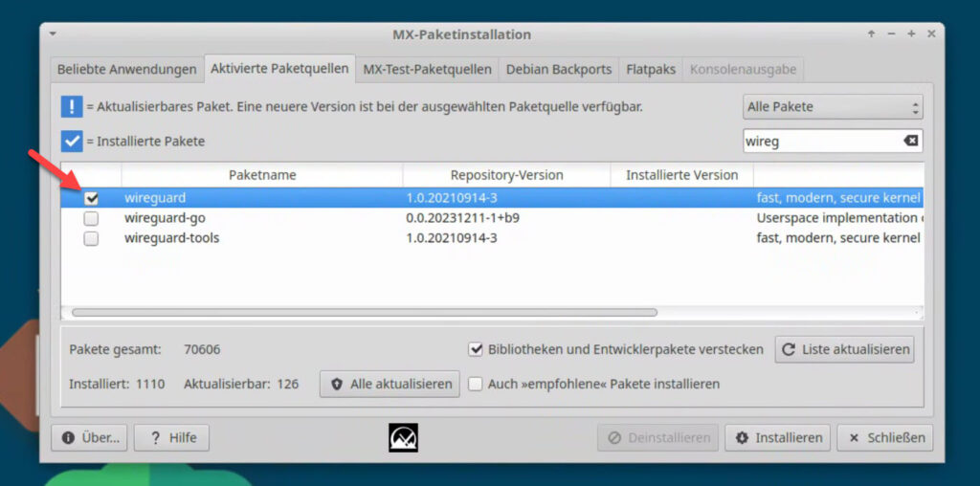Viewport: 980px width, 486px height.
Task: Open the Alle Pakete filter dropdown
Action: [x=833, y=107]
